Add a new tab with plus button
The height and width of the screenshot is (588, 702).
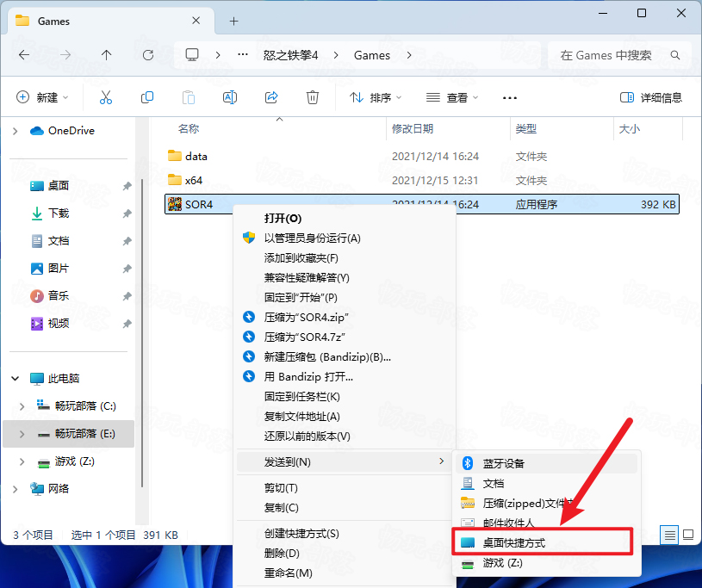pos(233,21)
